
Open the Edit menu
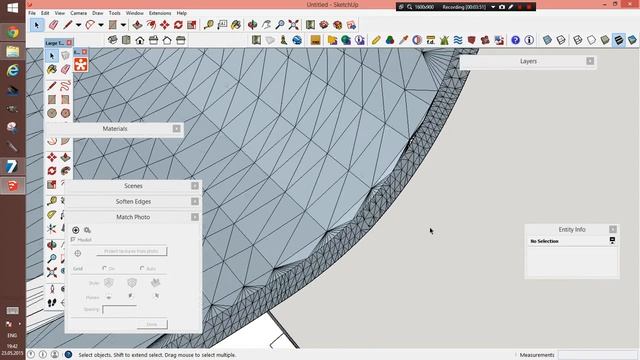tap(45, 13)
